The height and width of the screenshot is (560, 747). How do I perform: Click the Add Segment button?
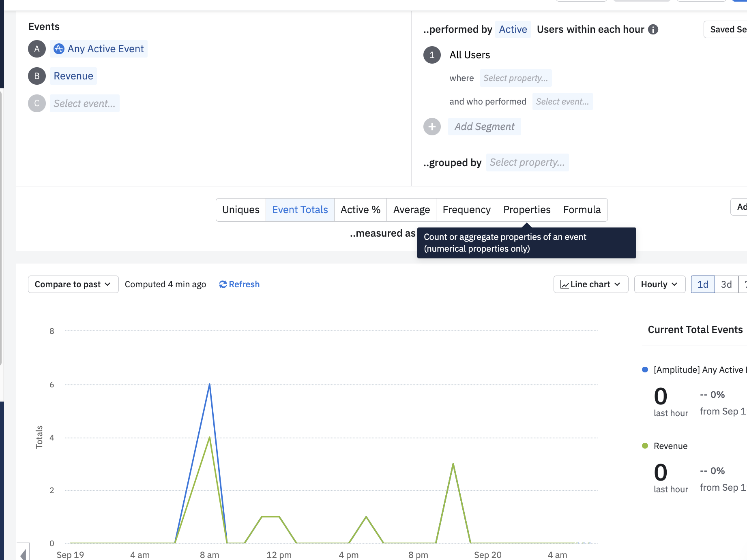click(x=484, y=127)
